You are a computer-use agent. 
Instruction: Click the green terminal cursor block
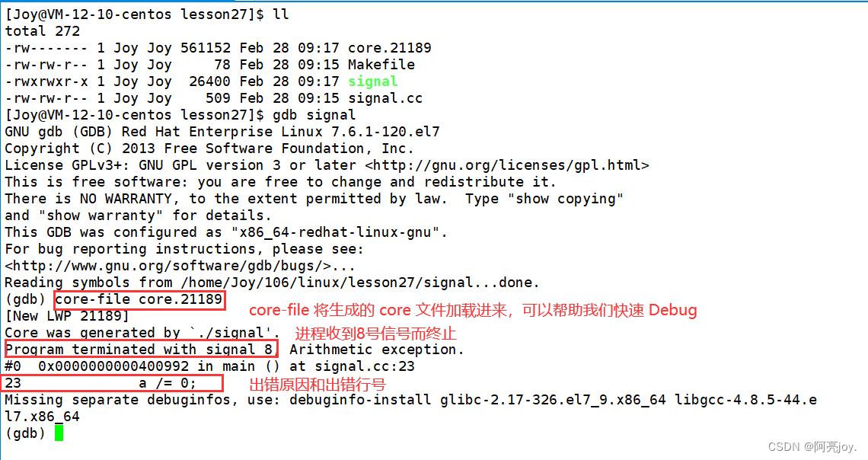tap(59, 433)
